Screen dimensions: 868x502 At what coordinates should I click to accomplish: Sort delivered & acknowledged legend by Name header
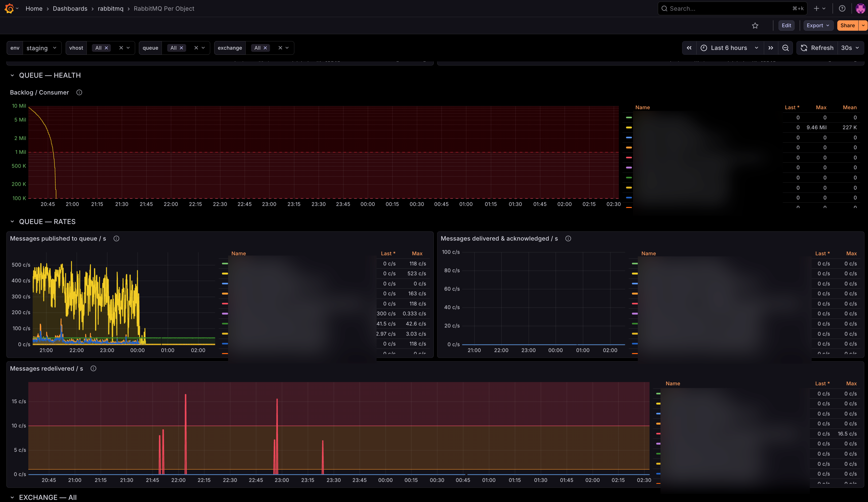pyautogui.click(x=648, y=253)
